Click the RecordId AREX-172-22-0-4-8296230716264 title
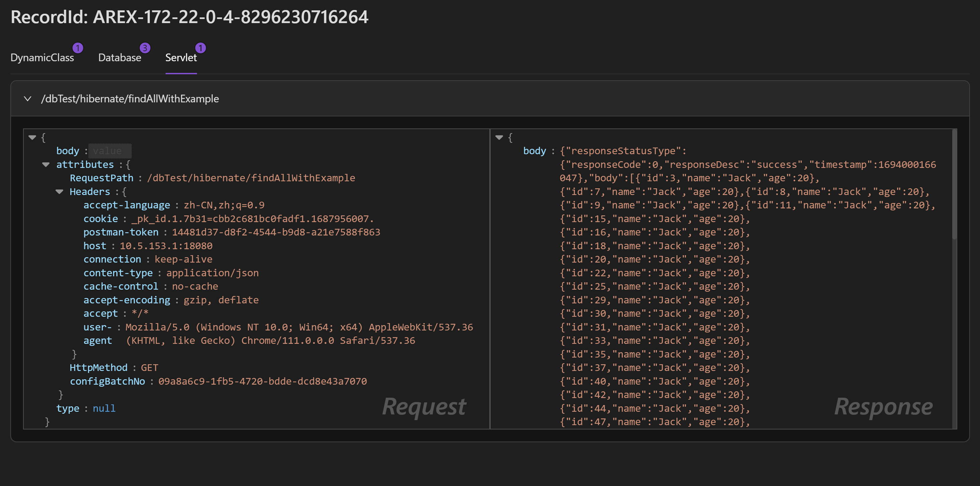 (189, 17)
